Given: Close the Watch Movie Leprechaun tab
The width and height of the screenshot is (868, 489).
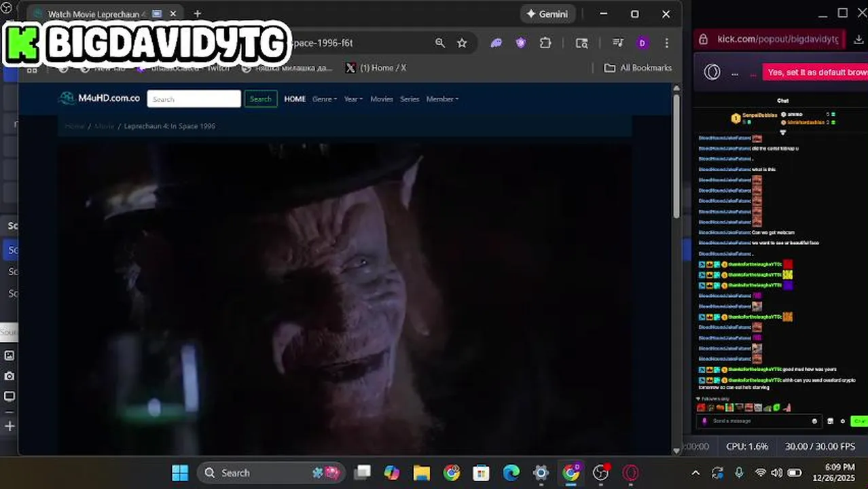Looking at the screenshot, I should point(173,14).
